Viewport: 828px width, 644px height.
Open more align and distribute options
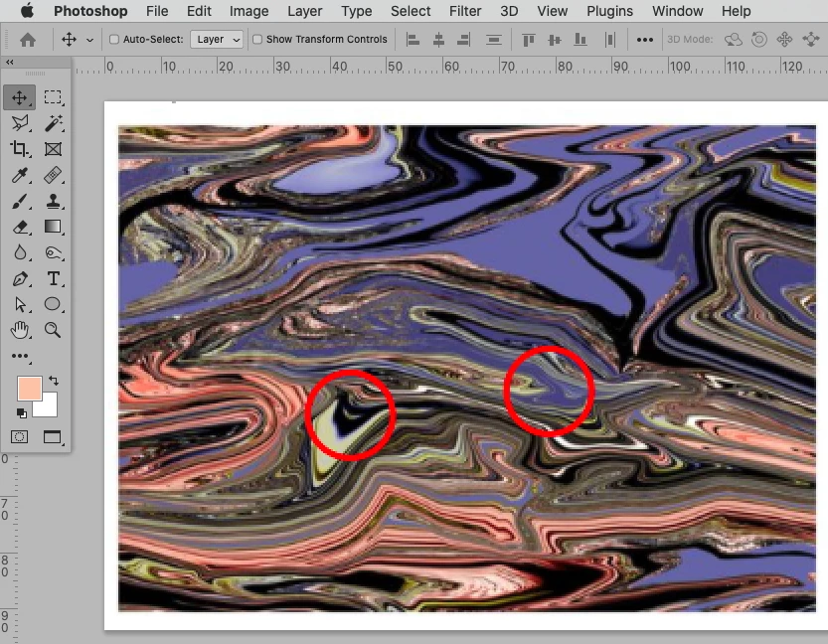(x=645, y=40)
